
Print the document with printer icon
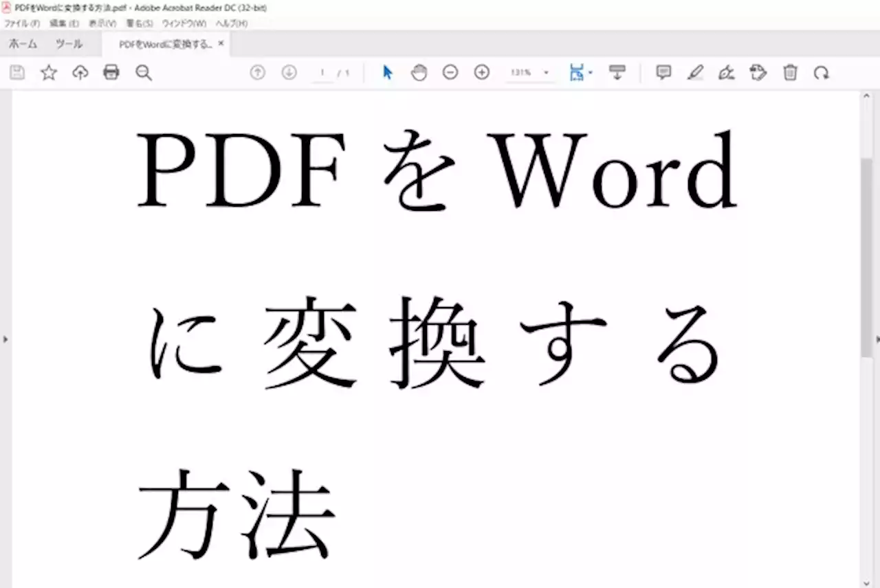[x=111, y=72]
